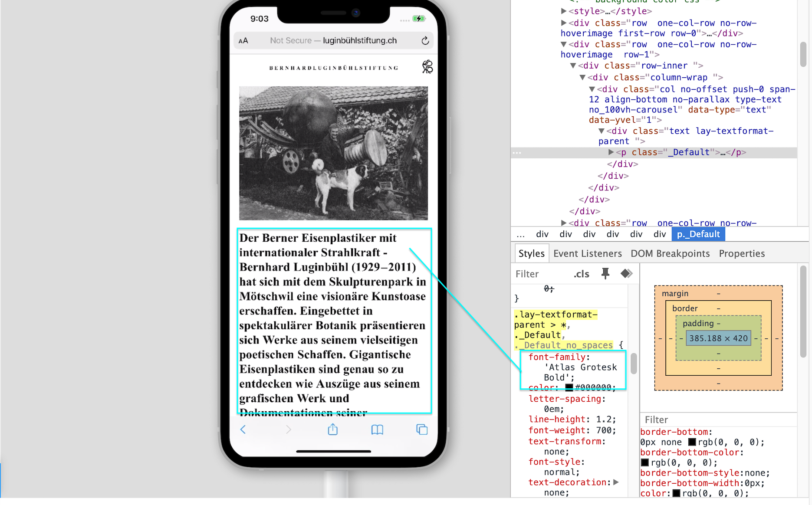Collapse the row-inner div node
Viewport: 812px width, 505px height.
pos(573,66)
